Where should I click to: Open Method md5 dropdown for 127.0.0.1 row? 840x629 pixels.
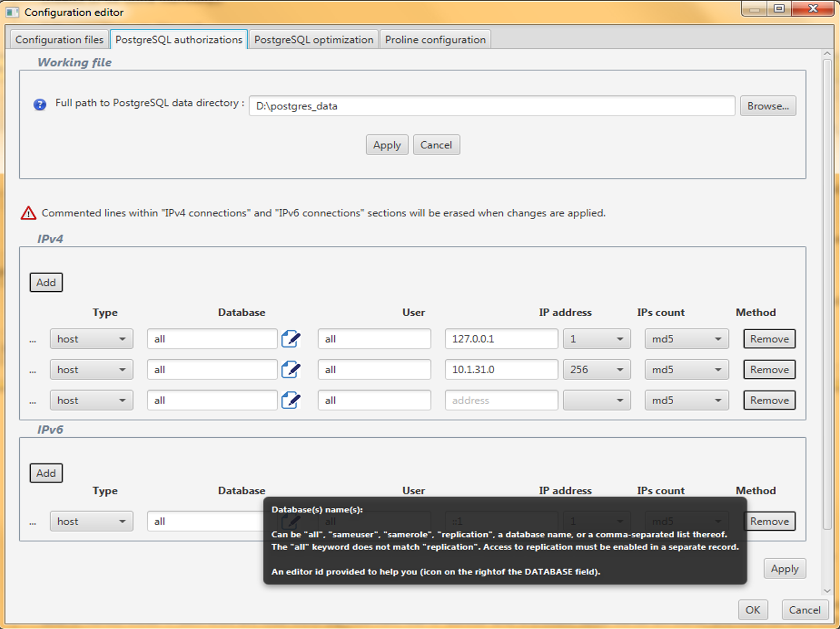(x=687, y=339)
